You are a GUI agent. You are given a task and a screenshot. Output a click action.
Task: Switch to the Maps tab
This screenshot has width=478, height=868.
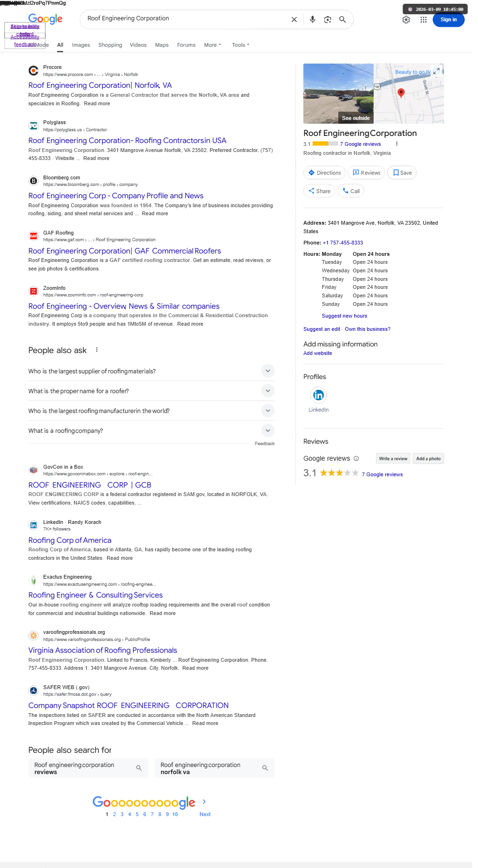tap(162, 45)
